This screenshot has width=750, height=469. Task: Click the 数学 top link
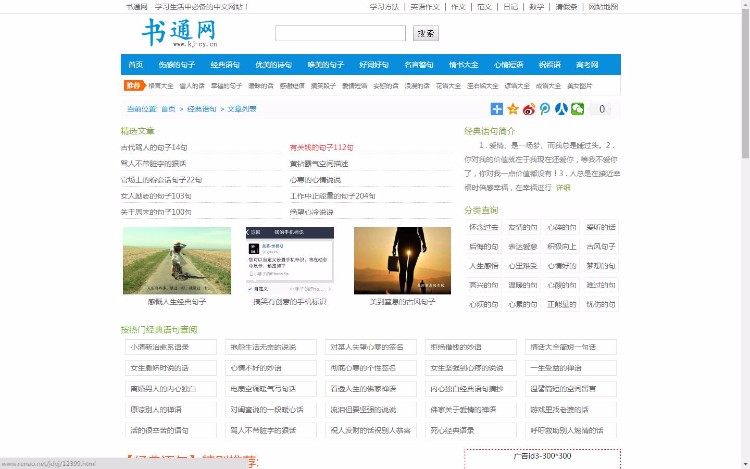[537, 7]
